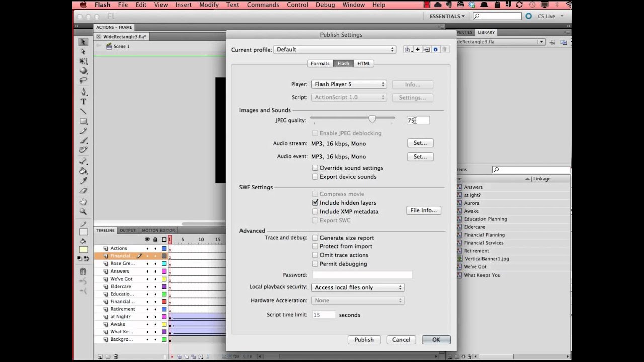Click the Create new profile plus icon
Screen dimensions: 644x362
[418, 49]
